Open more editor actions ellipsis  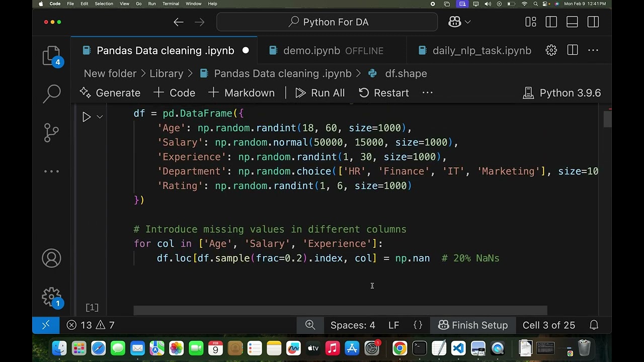(x=593, y=50)
